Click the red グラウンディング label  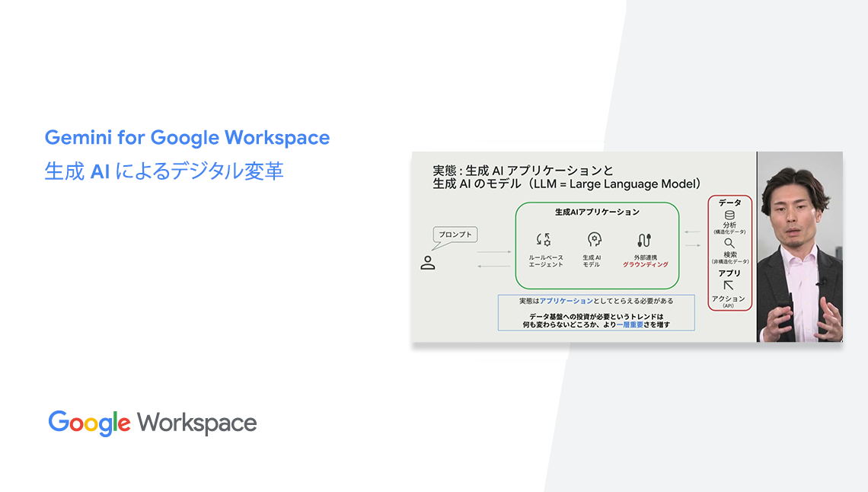[x=646, y=264]
